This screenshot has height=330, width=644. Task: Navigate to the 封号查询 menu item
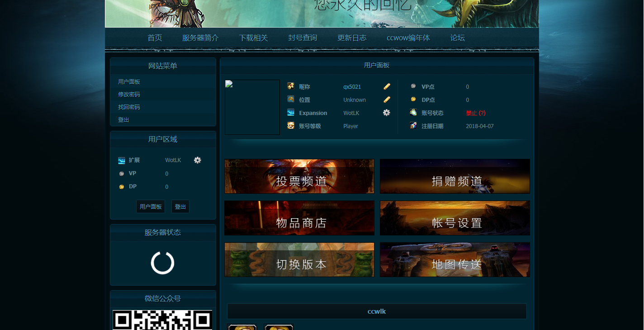[303, 38]
